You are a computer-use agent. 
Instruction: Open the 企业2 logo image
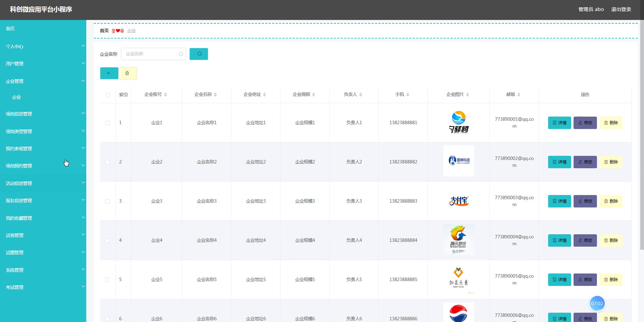coord(459,161)
